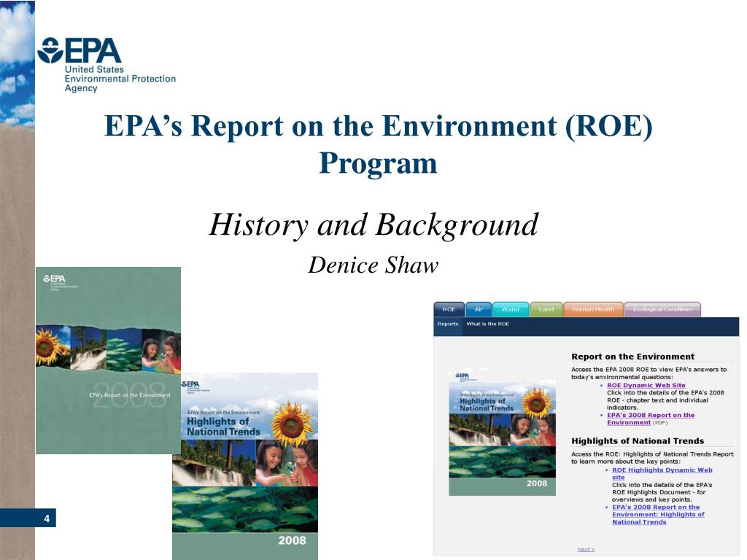Open the 'What is the ROE' menu item
Viewport: 747px width, 560px height.
(x=488, y=324)
